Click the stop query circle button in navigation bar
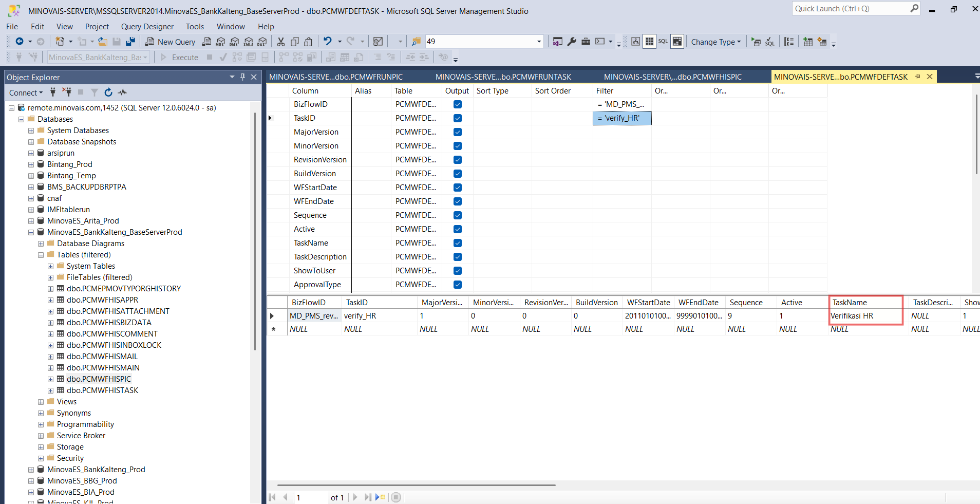The image size is (980, 504). 395,497
